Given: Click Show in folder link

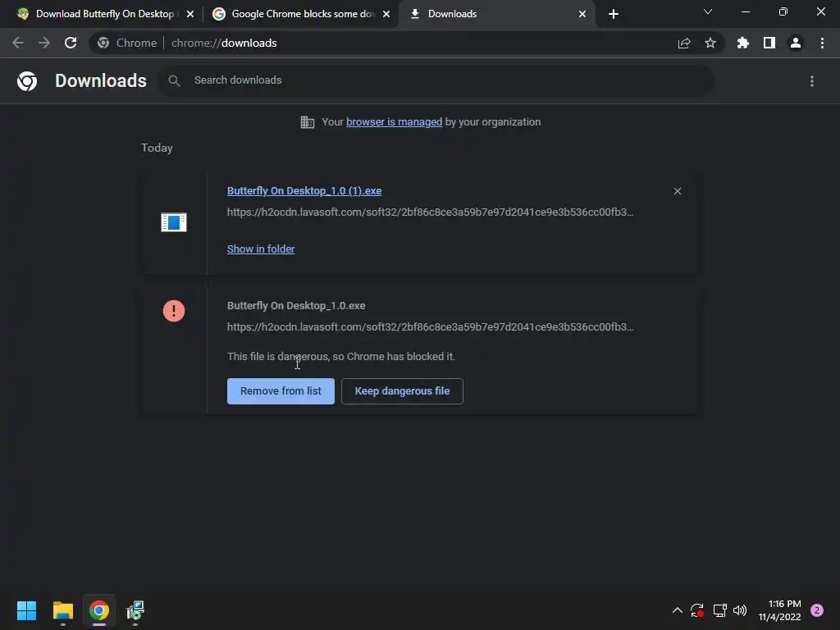Looking at the screenshot, I should pos(261,249).
